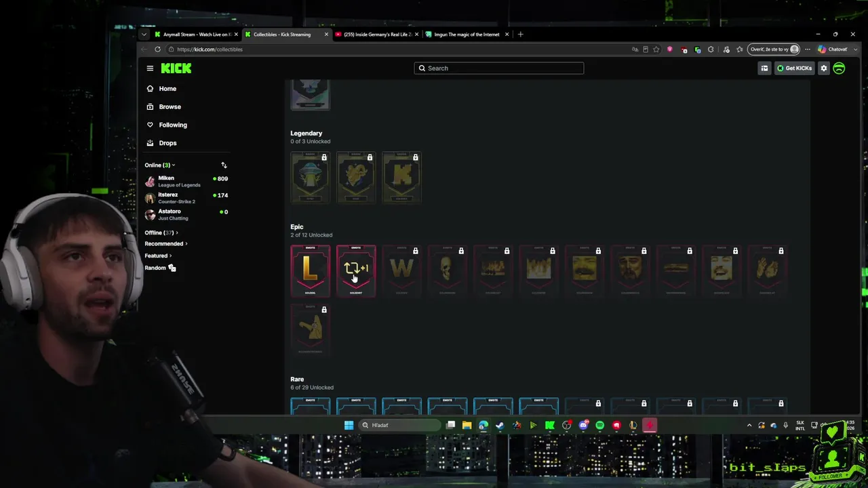
Task: Focus the Kick Search field
Action: click(x=499, y=68)
